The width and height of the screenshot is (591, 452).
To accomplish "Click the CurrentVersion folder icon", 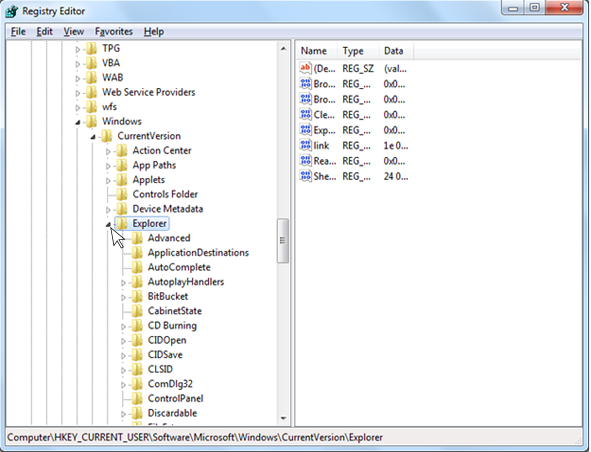I will click(107, 136).
